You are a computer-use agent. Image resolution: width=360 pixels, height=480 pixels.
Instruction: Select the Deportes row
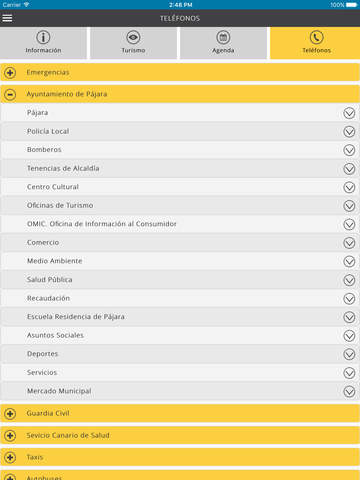coord(180,354)
